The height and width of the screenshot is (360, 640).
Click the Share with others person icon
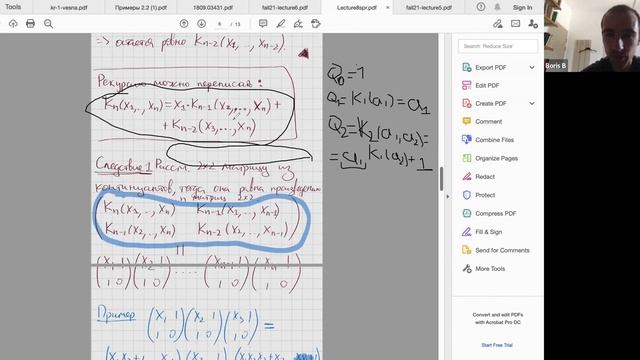coord(533,24)
